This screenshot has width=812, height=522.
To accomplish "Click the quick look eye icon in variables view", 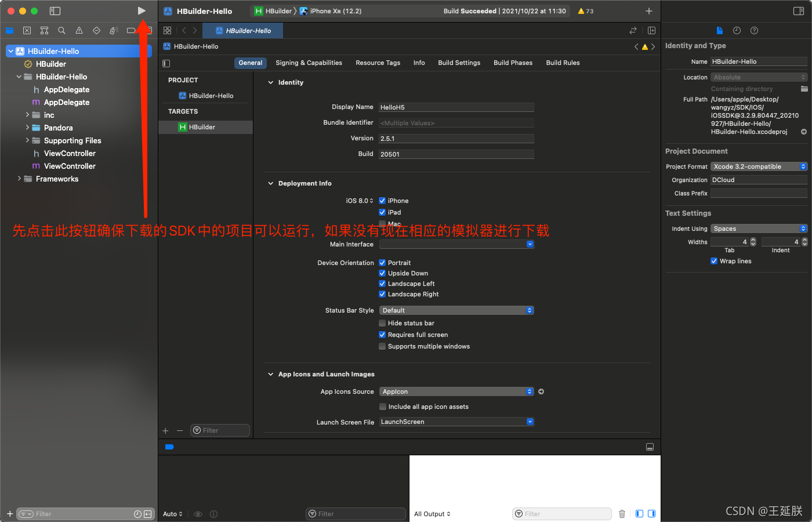I will 198,514.
